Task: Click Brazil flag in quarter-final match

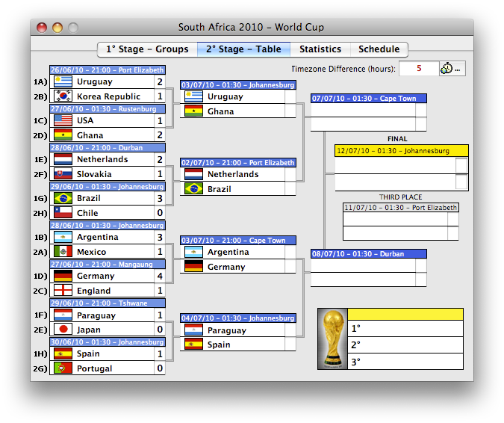Action: (193, 189)
